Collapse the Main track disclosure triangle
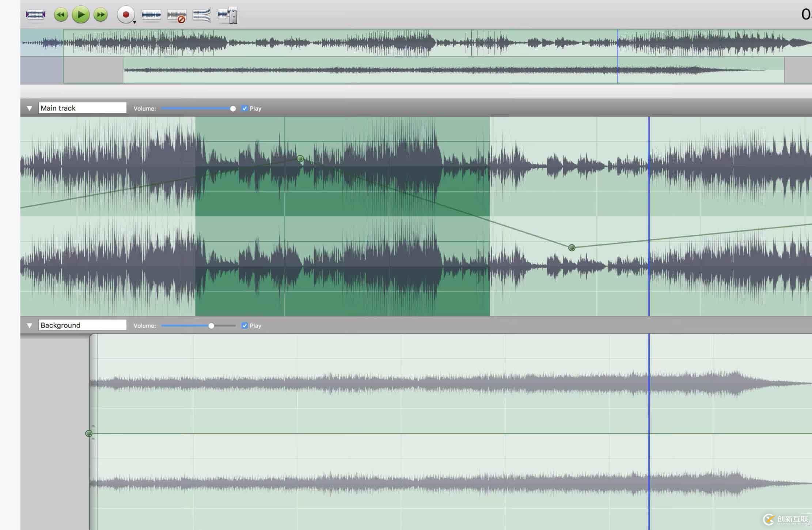Image resolution: width=812 pixels, height=530 pixels. click(30, 108)
